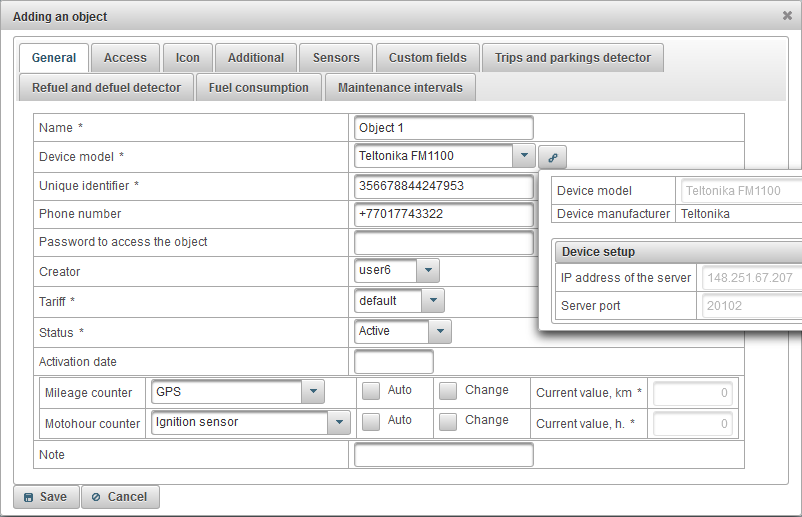
Task: Select the Icon tab
Action: [188, 58]
